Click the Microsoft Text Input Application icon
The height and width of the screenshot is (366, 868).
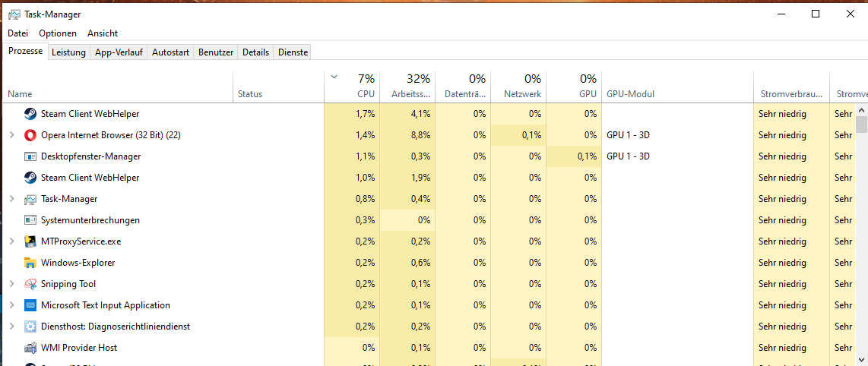tap(30, 305)
